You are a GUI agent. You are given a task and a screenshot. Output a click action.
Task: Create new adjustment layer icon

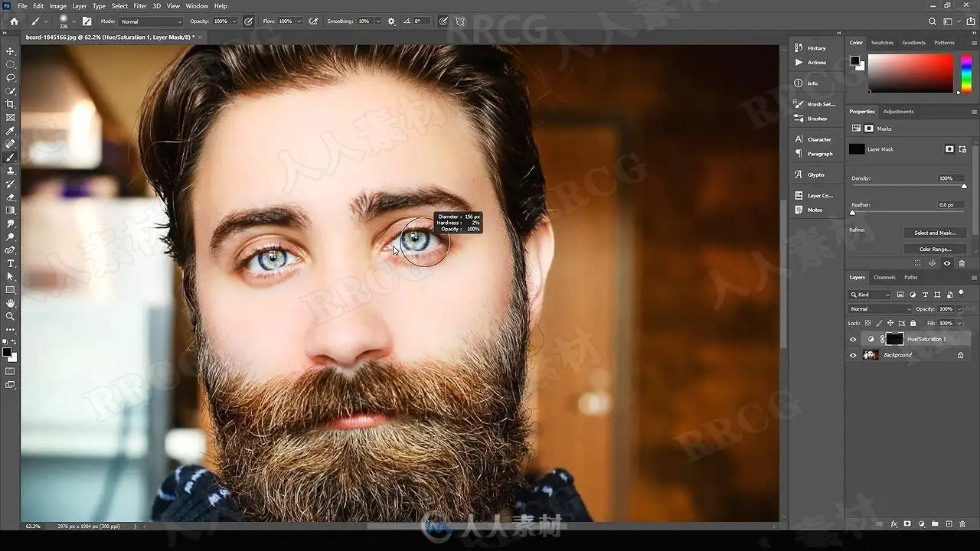click(921, 524)
